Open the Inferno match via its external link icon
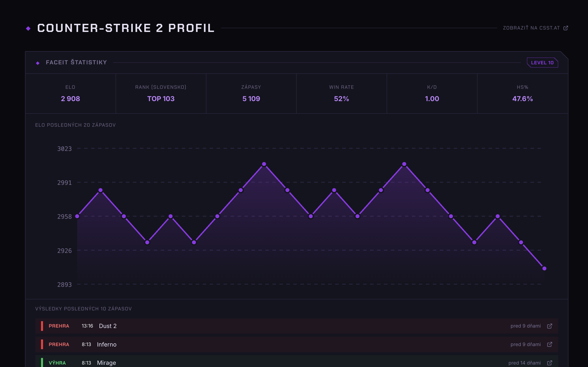This screenshot has height=367, width=588. (x=550, y=344)
